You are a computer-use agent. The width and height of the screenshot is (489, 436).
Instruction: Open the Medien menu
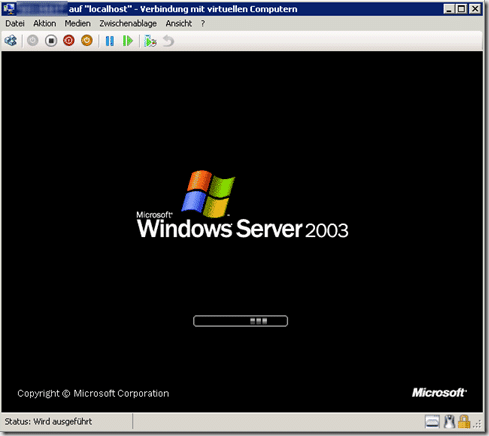pyautogui.click(x=78, y=24)
